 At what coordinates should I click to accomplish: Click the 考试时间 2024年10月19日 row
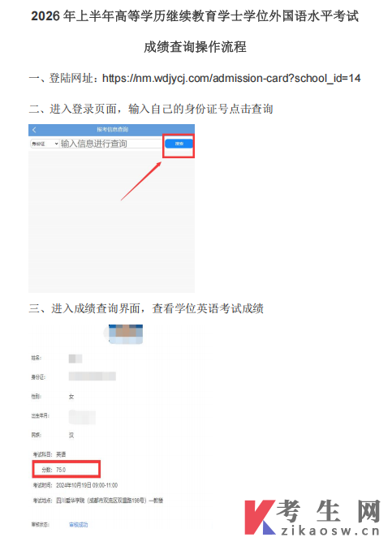[75, 485]
